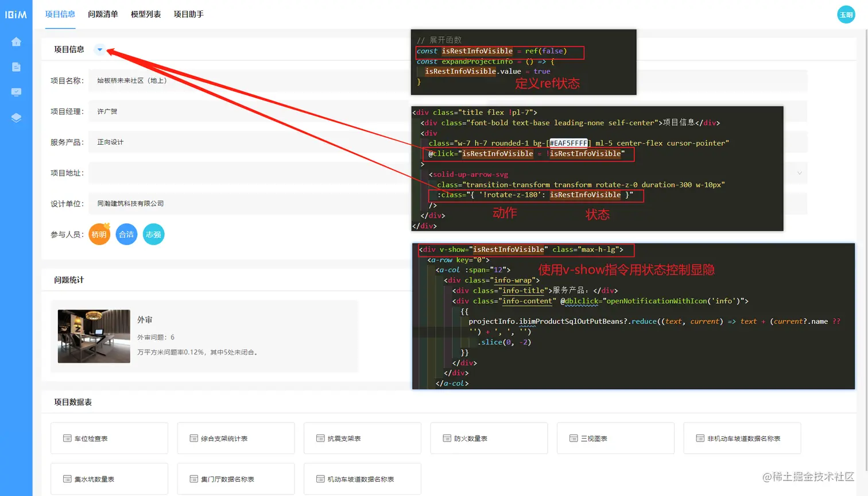Open the home page from the sidebar
Screen dimensions: 868x496
click(16, 42)
